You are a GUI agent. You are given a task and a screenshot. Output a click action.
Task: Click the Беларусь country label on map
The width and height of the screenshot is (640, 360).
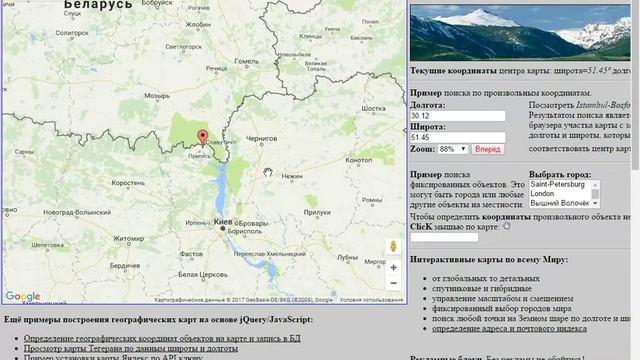coord(98,5)
